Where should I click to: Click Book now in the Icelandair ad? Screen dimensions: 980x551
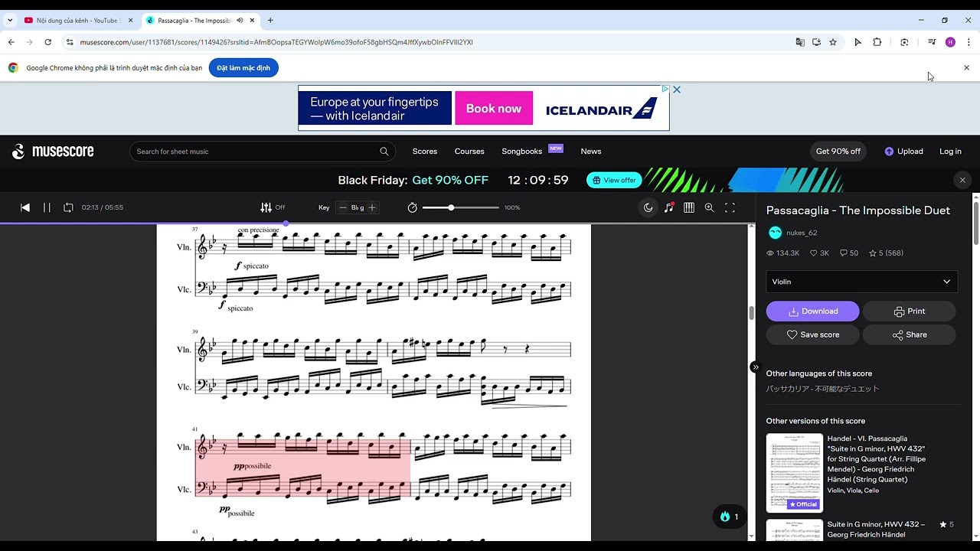click(494, 109)
